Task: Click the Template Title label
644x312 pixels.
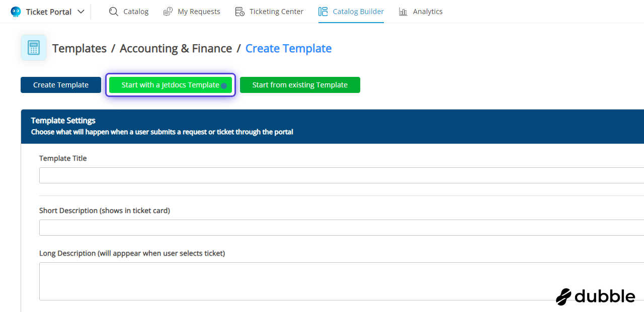Action: coord(63,158)
